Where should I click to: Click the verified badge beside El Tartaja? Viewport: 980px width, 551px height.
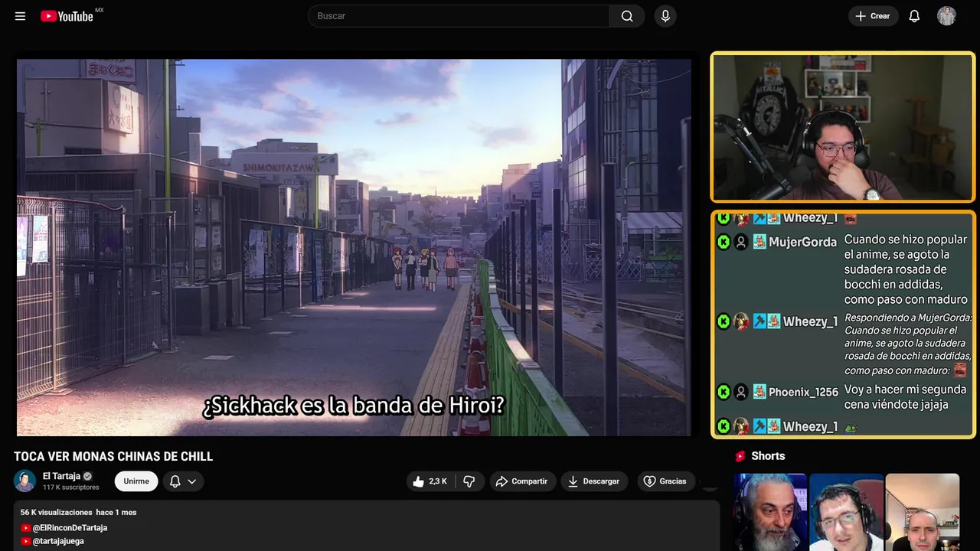click(87, 476)
